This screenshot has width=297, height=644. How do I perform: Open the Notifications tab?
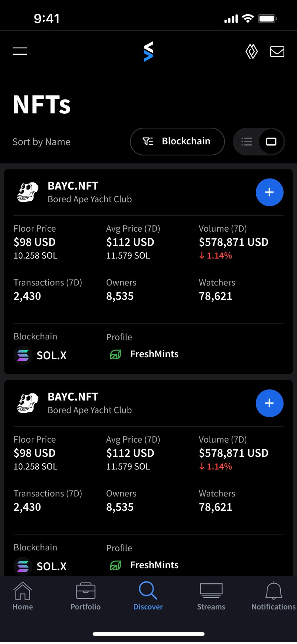pos(274,596)
